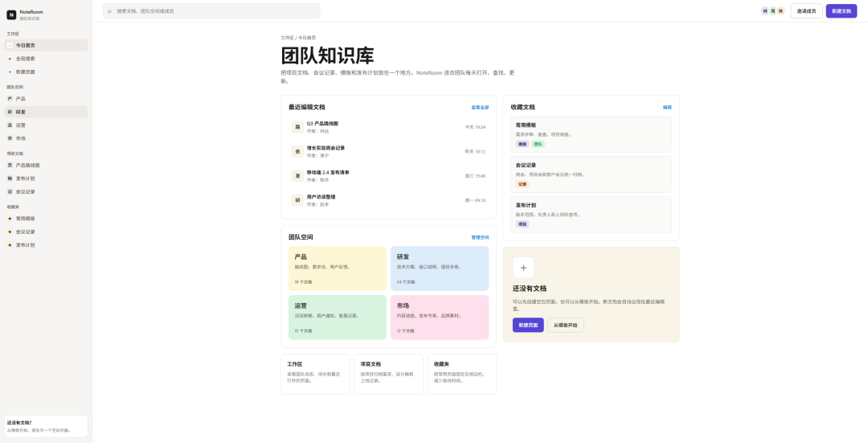The width and height of the screenshot is (868, 443).
Task: Click the 研 icon of 用户访谈整理
Action: click(298, 200)
